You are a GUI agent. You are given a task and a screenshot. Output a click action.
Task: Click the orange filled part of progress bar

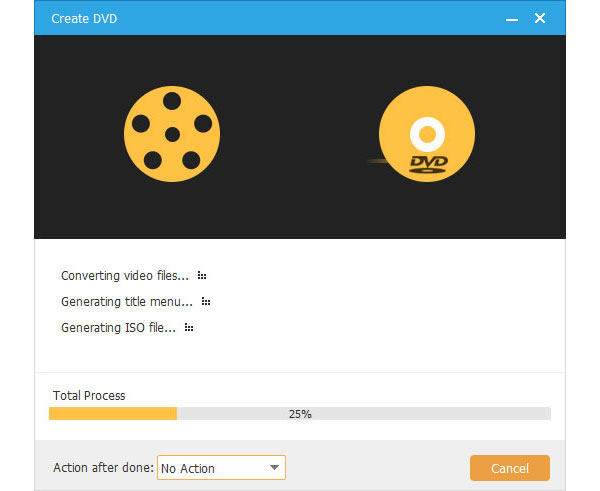pyautogui.click(x=112, y=413)
